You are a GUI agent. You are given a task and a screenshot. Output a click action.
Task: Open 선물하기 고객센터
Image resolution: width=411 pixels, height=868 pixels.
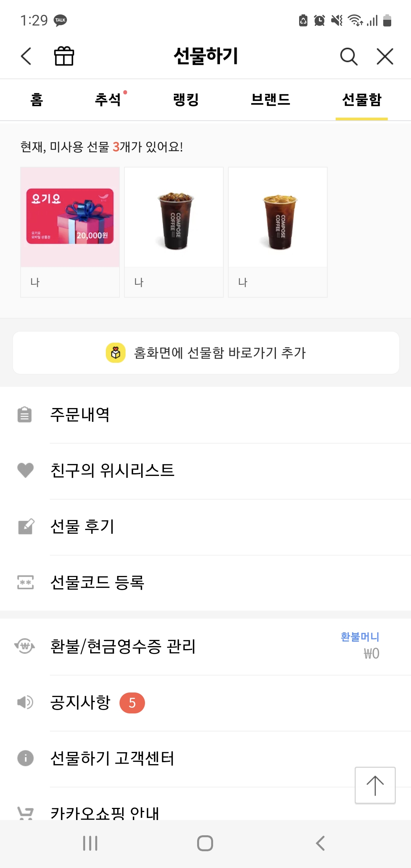pyautogui.click(x=205, y=758)
